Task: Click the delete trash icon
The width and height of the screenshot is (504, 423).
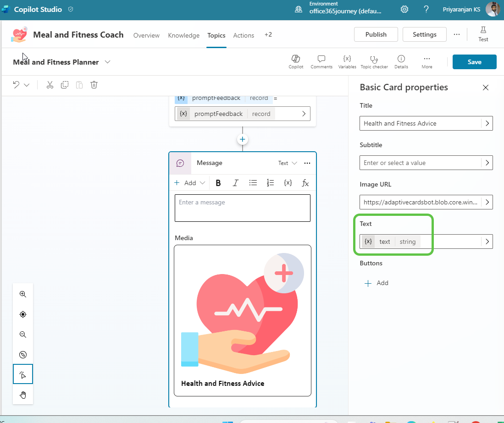Action: pos(94,85)
